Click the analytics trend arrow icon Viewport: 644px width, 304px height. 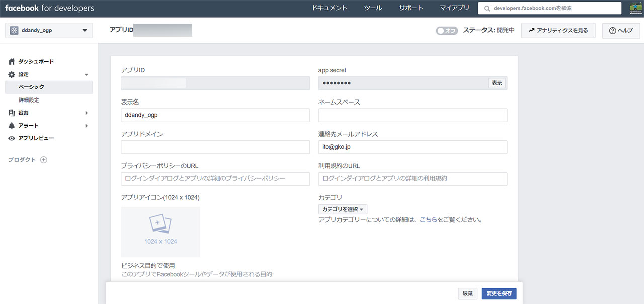click(x=531, y=30)
